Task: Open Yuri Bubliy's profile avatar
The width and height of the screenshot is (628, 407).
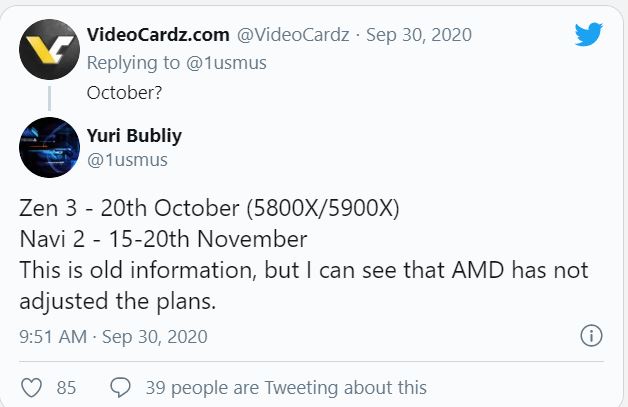Action: [x=49, y=147]
